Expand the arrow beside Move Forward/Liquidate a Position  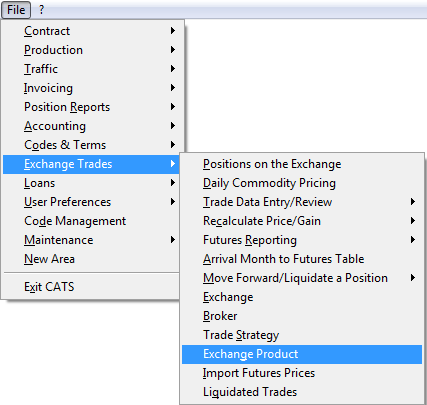413,278
